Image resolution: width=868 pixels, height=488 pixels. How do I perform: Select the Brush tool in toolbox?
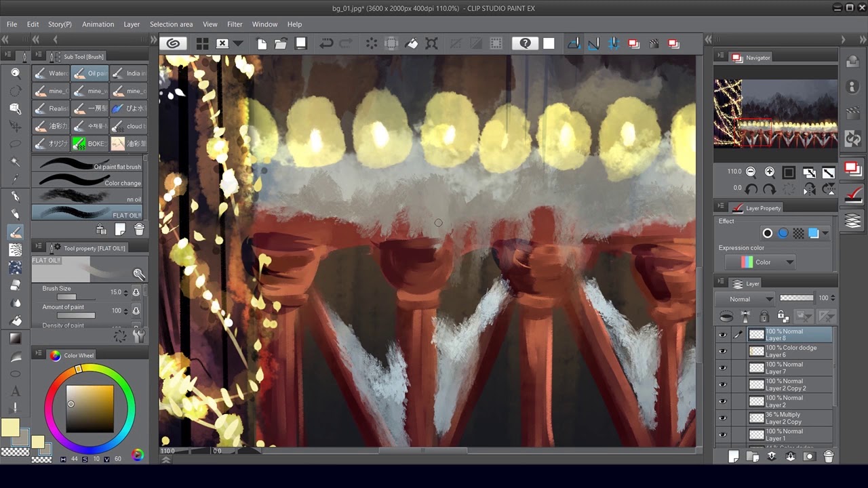pos(16,232)
